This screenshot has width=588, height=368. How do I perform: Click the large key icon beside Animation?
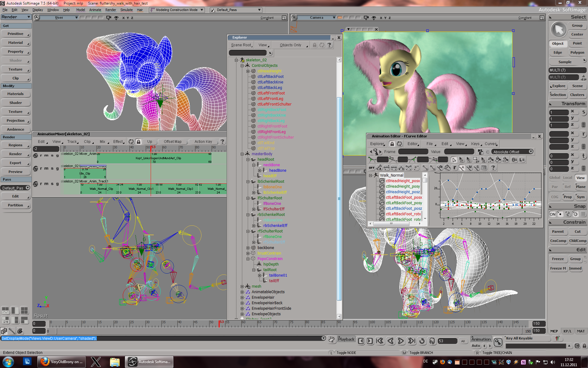click(x=498, y=342)
